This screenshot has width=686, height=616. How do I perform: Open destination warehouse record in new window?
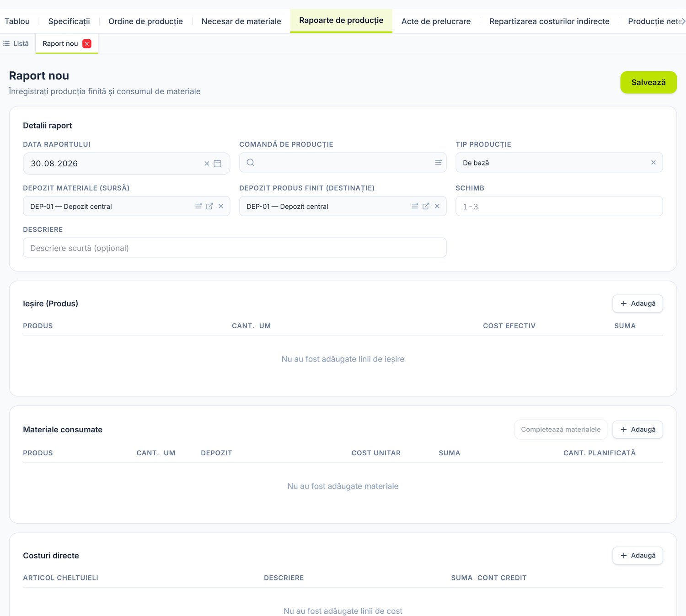[426, 206]
